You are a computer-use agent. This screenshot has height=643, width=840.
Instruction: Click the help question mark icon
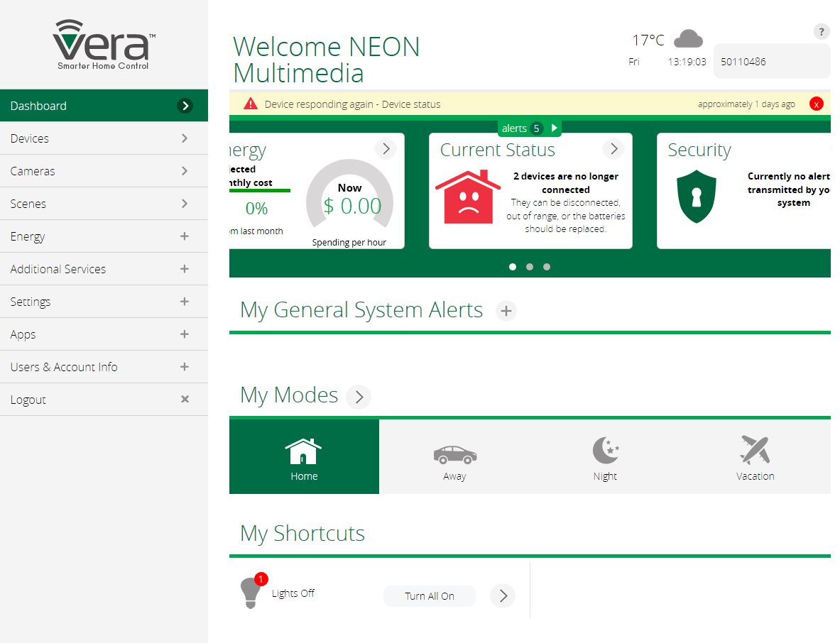click(x=821, y=31)
